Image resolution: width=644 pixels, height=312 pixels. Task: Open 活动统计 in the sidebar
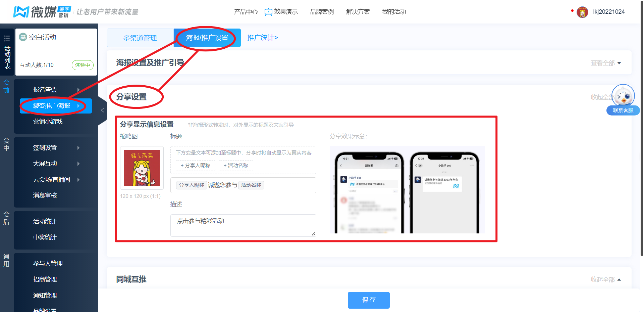(x=45, y=222)
